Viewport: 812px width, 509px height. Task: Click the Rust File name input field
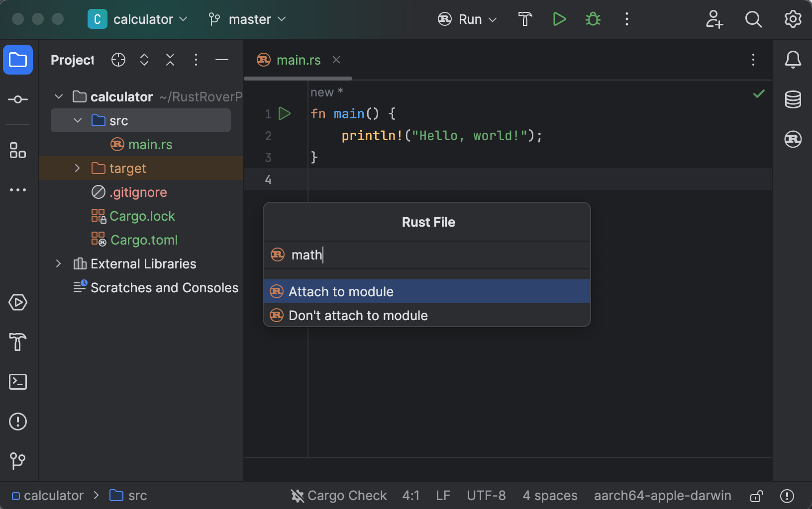427,255
